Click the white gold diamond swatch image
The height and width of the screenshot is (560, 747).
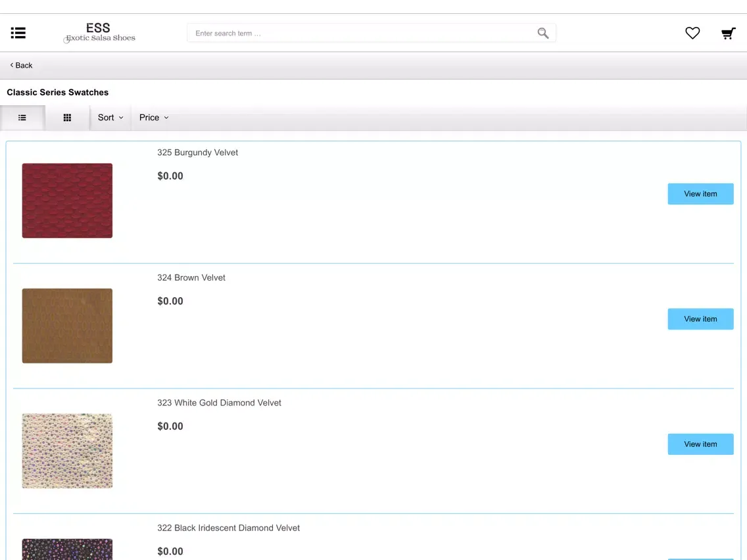point(67,451)
